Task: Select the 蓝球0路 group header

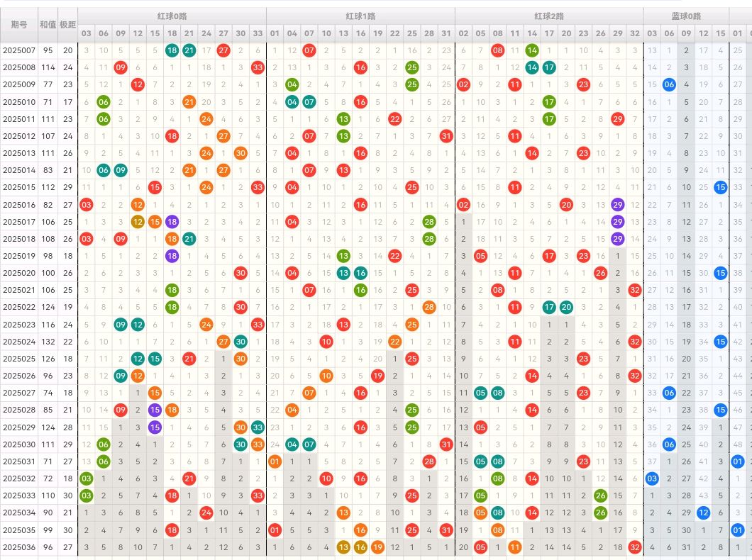Action: [x=686, y=16]
